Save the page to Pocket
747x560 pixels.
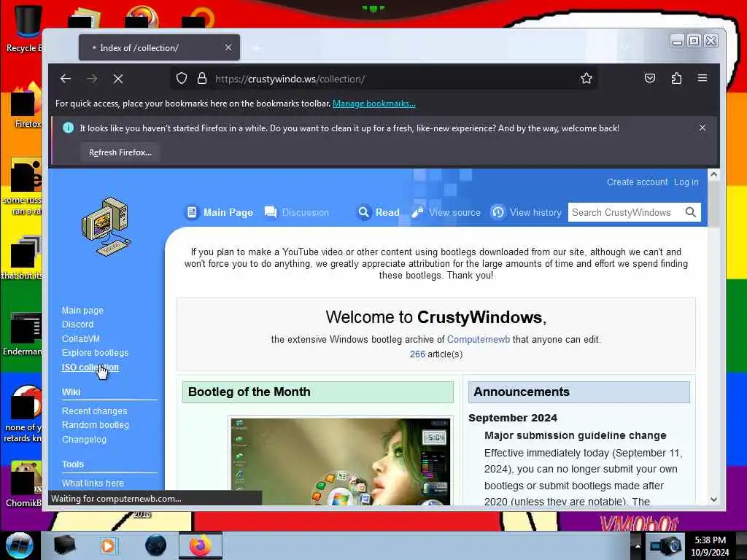650,78
